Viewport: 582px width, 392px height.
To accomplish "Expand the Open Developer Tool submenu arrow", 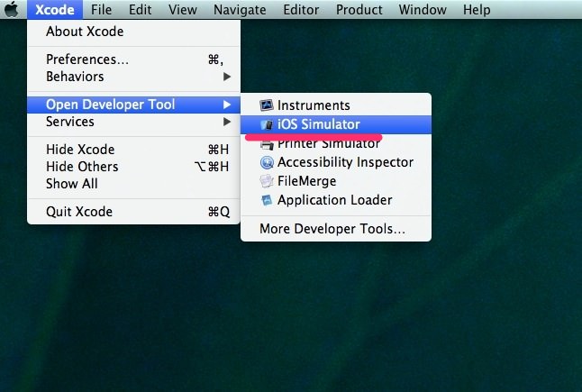I will [227, 105].
